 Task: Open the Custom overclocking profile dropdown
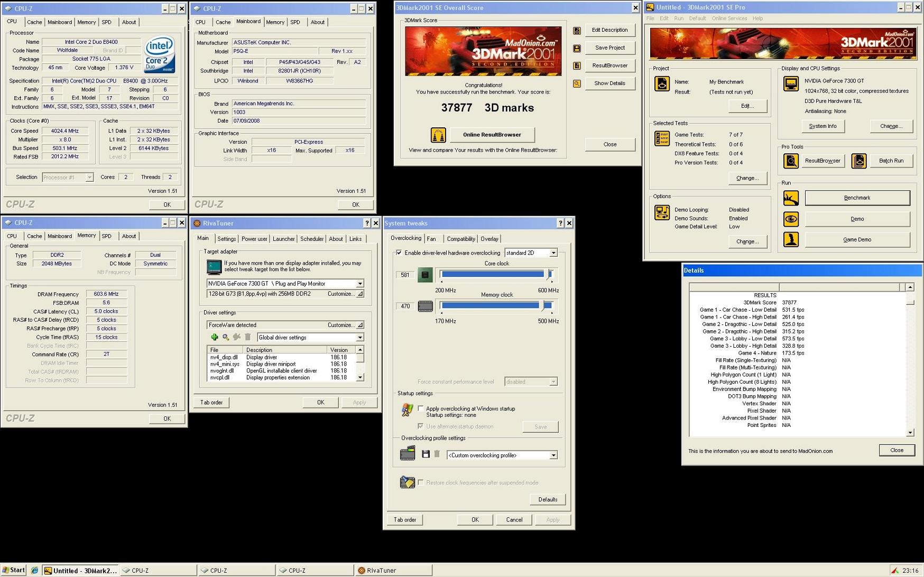[x=553, y=455]
